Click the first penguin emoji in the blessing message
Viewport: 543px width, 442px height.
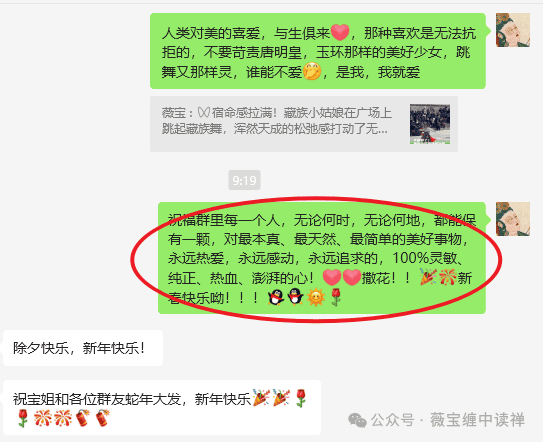point(276,297)
